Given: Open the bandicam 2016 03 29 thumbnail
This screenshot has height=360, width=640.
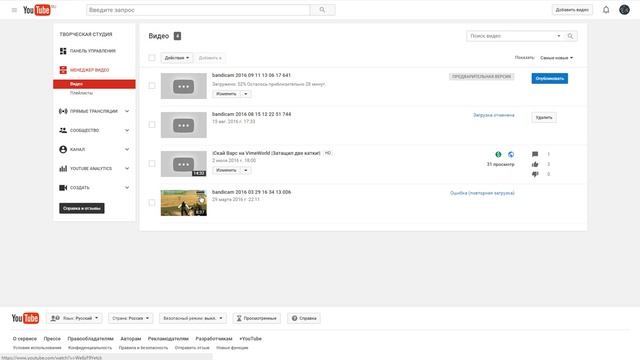Looking at the screenshot, I should 184,203.
